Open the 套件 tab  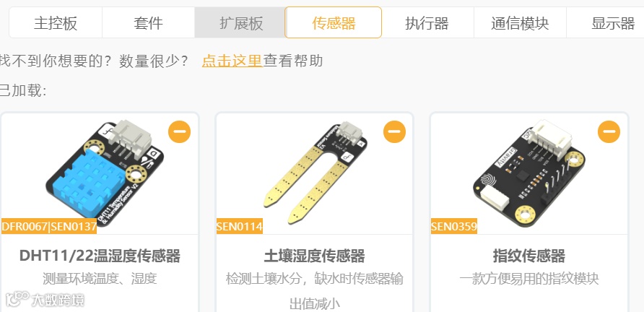[x=148, y=22]
